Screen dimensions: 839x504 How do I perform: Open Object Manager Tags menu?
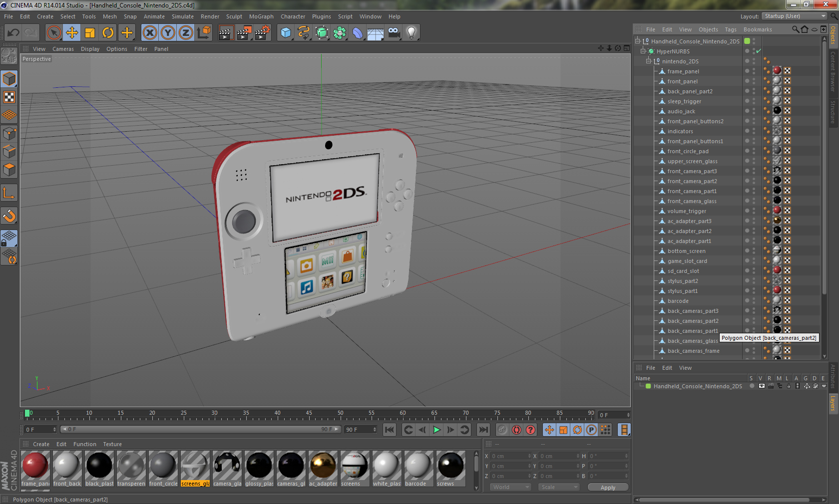731,29
